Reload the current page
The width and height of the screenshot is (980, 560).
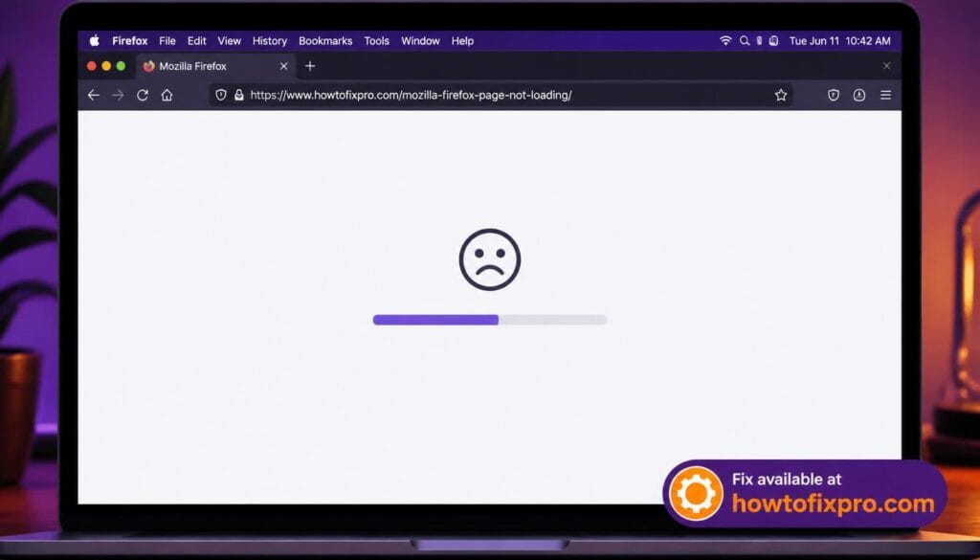coord(143,95)
